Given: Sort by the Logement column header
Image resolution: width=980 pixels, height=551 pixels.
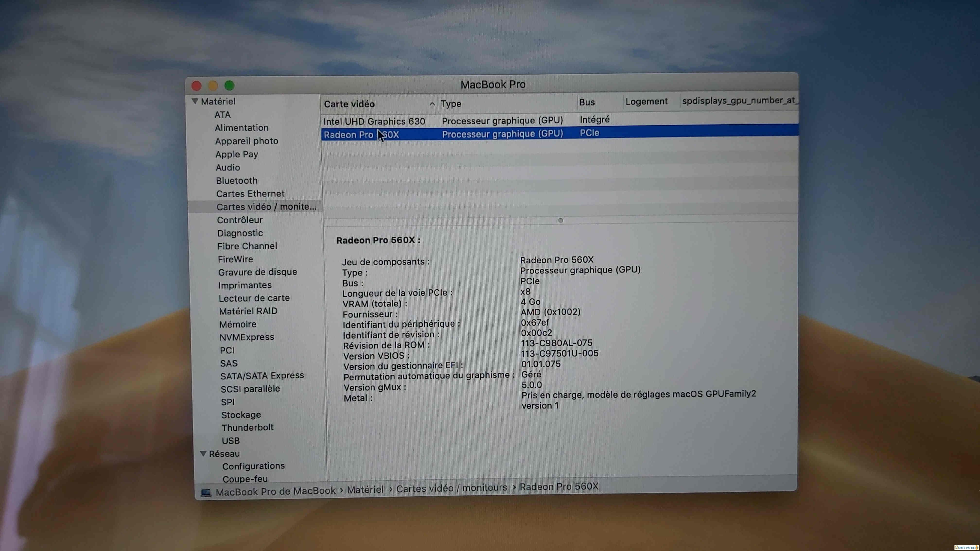Looking at the screenshot, I should (x=646, y=102).
